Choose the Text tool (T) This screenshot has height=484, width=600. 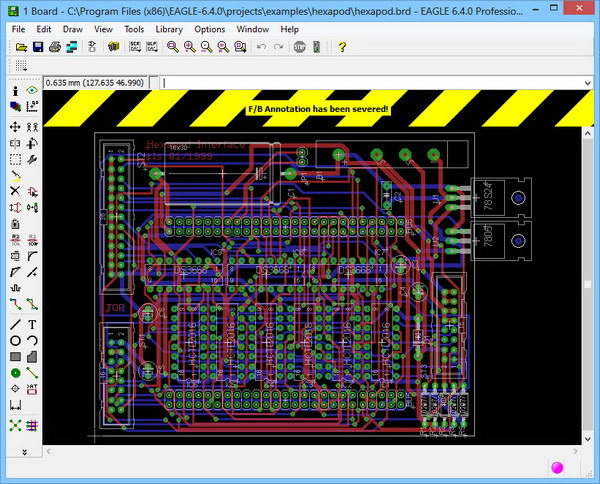32,324
